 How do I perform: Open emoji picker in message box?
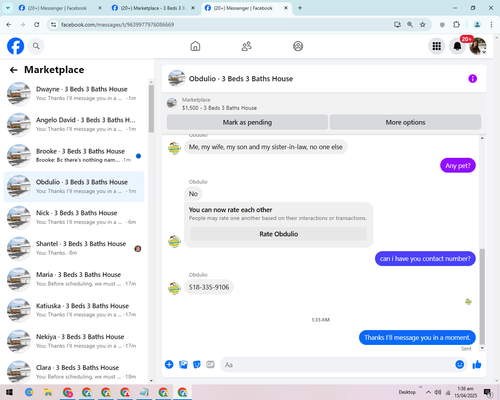coord(460,365)
